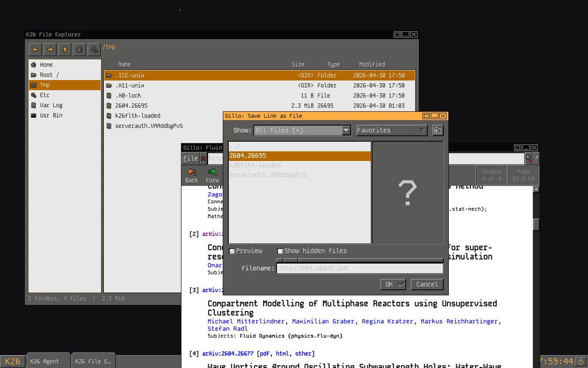Open the pdf link for entry [4]

coord(265,353)
